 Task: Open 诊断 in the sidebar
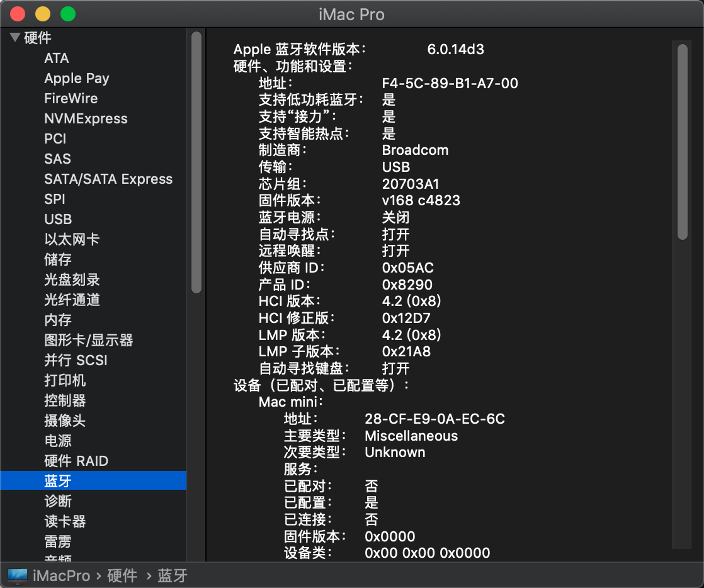coord(58,501)
